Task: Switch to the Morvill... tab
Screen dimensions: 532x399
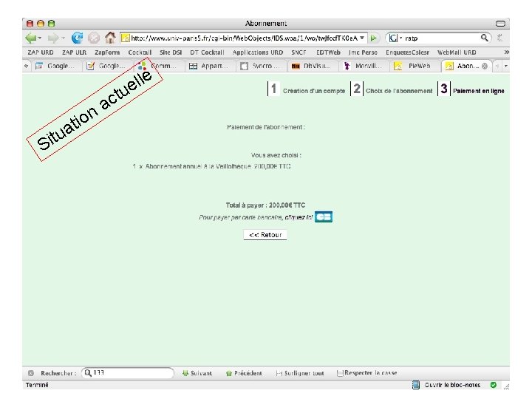Action: tap(362, 66)
